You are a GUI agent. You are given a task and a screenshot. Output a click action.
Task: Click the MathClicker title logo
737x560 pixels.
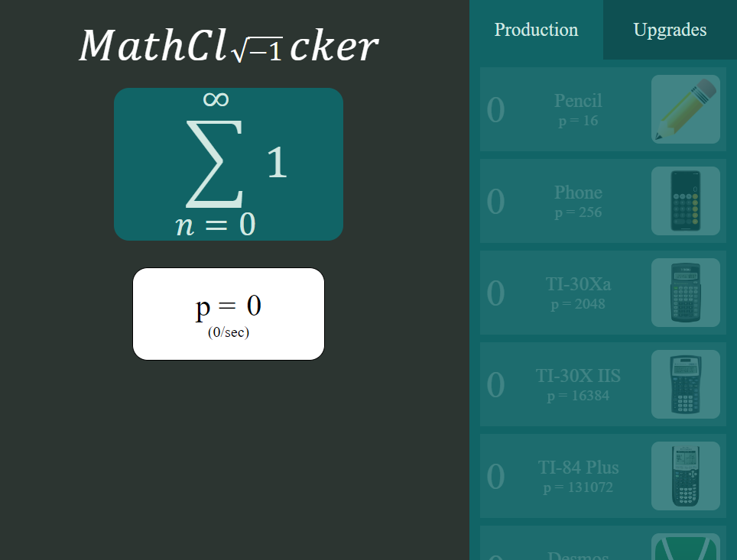coord(229,46)
